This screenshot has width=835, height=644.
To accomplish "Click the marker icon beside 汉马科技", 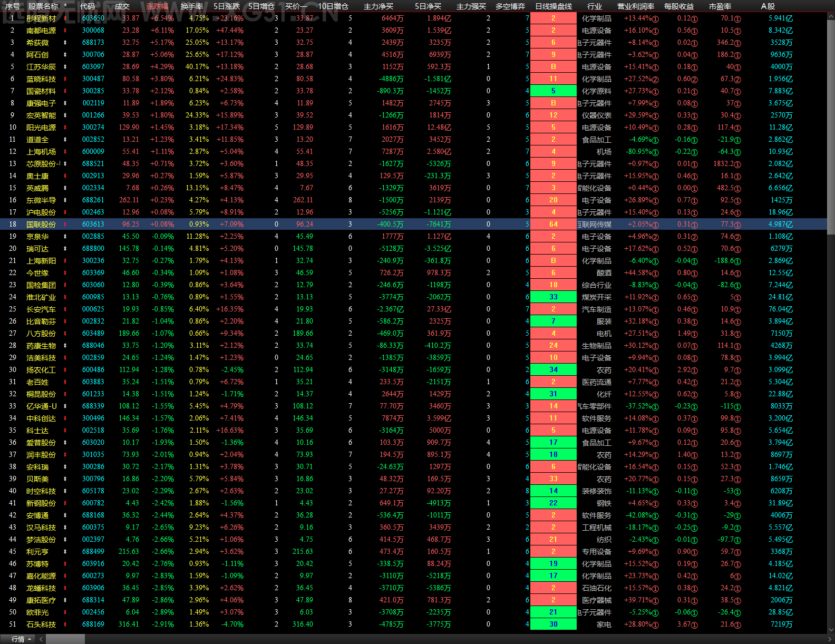I will pyautogui.click(x=65, y=528).
